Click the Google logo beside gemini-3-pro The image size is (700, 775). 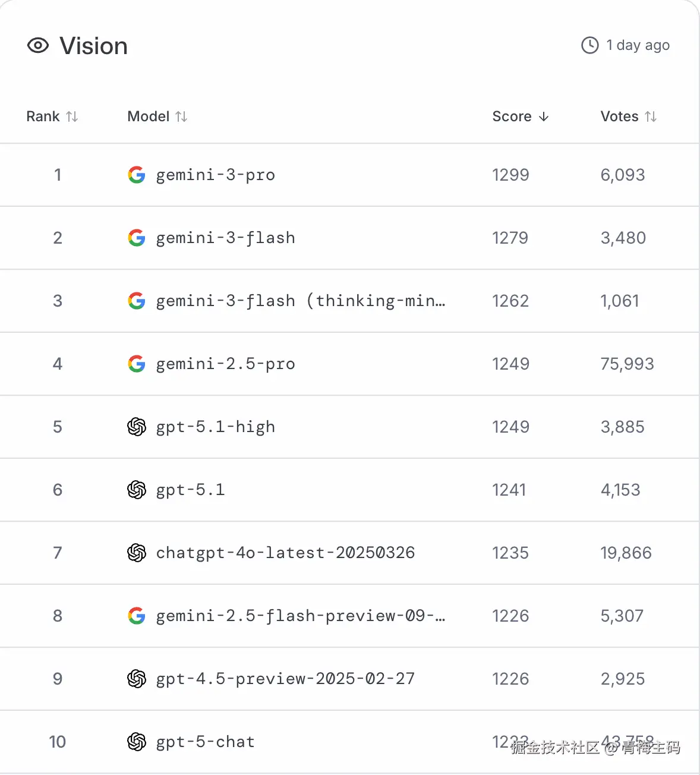tap(137, 175)
